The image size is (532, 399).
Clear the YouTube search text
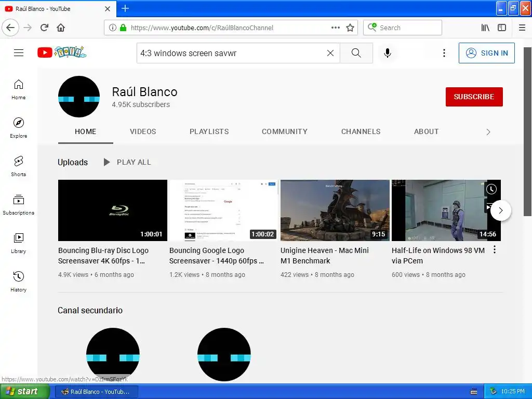[330, 53]
